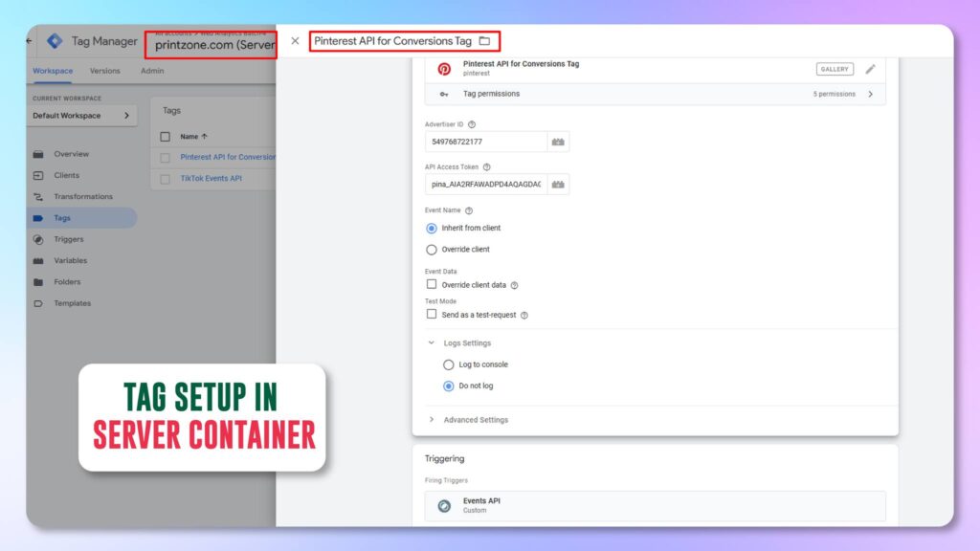Click the Overview sidebar icon
This screenshot has width=980, height=551.
click(x=38, y=154)
